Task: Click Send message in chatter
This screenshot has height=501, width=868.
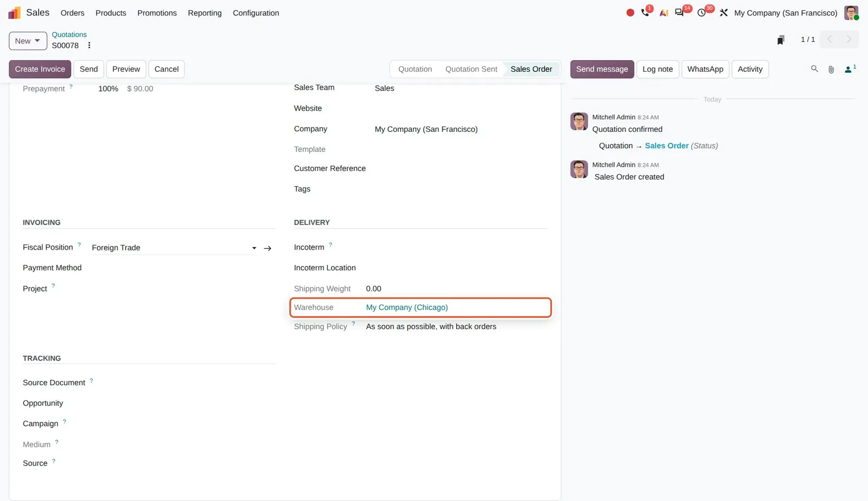Action: 602,69
